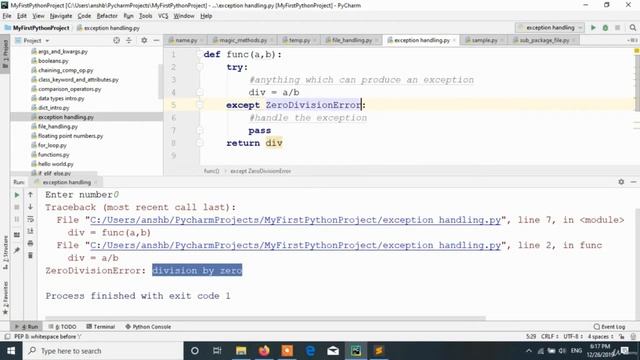The image size is (640, 360).
Task: Open Project view dropdown arrow
Action: click(47, 41)
